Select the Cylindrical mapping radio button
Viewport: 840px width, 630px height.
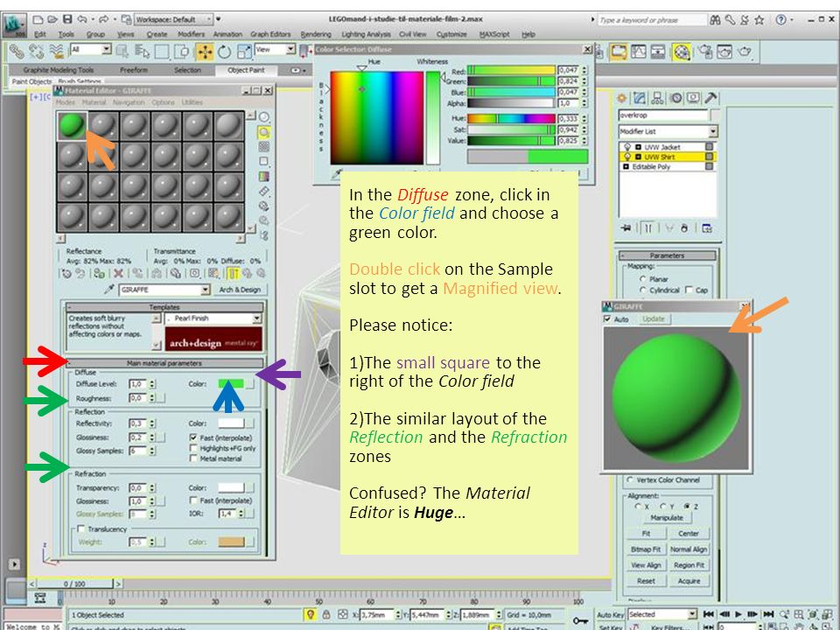(x=643, y=290)
